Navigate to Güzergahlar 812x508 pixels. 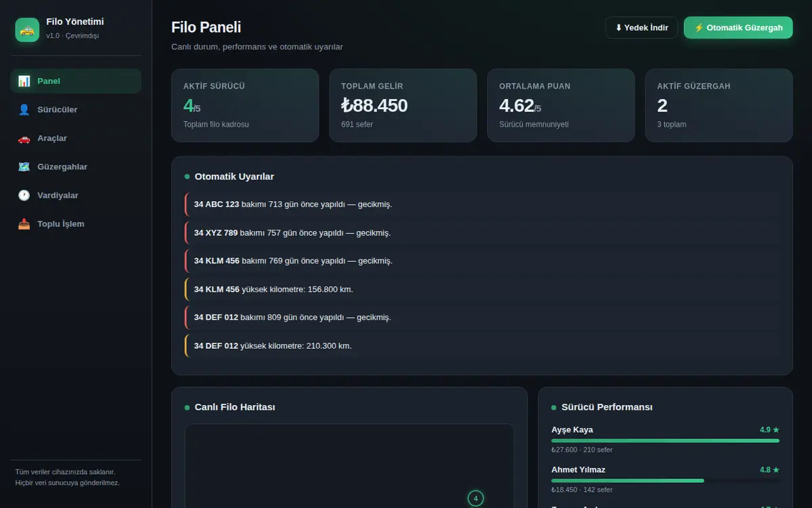76,167
